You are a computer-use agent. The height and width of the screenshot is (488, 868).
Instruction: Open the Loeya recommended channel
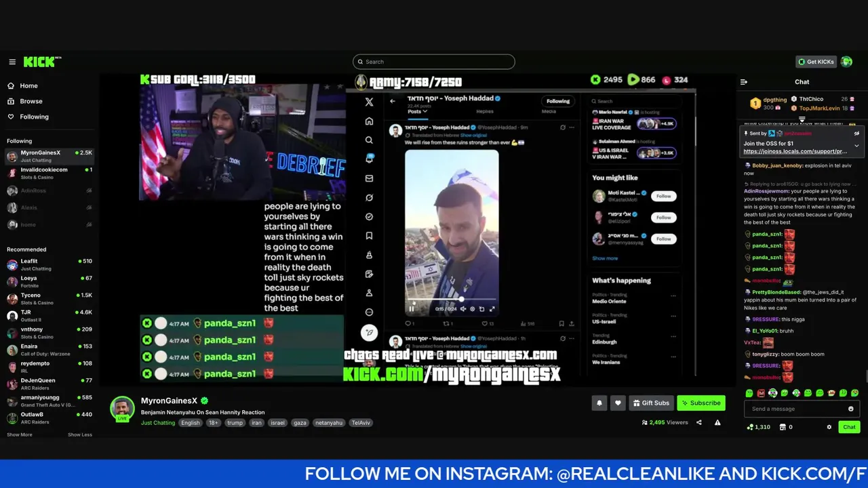point(49,282)
